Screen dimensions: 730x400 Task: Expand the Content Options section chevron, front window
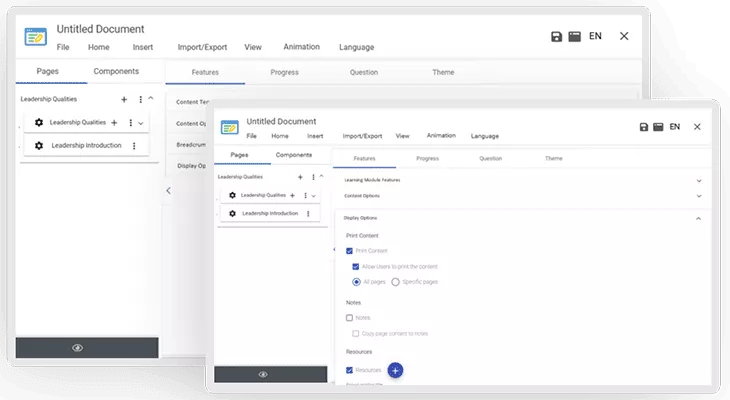click(699, 196)
